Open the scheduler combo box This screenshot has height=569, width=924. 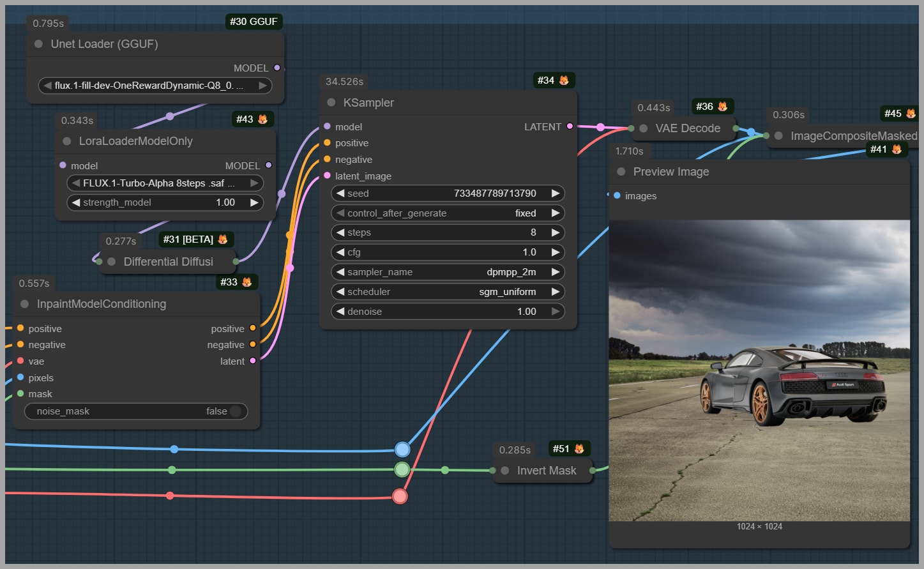click(447, 292)
